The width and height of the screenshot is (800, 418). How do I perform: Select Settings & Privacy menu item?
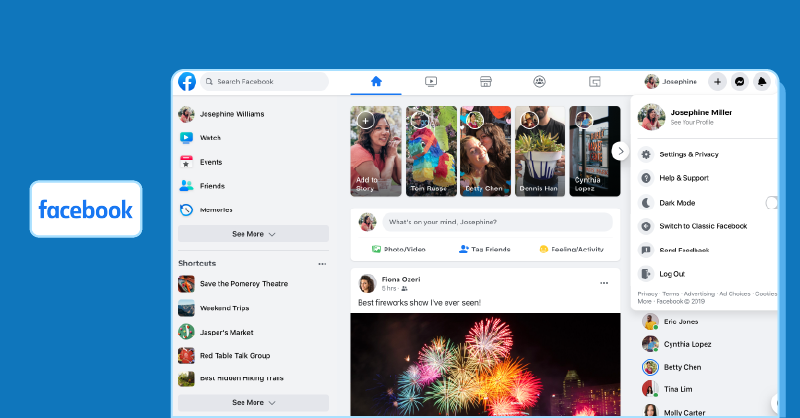[x=689, y=155]
